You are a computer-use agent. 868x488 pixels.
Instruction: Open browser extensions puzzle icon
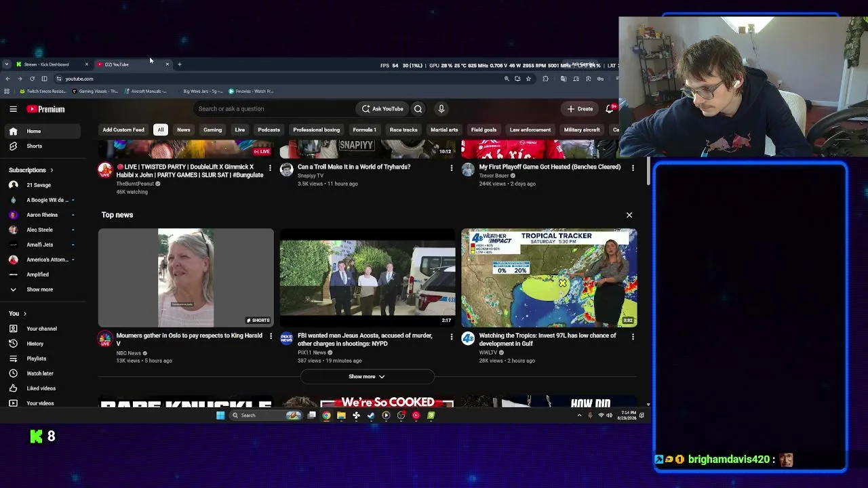click(x=545, y=79)
